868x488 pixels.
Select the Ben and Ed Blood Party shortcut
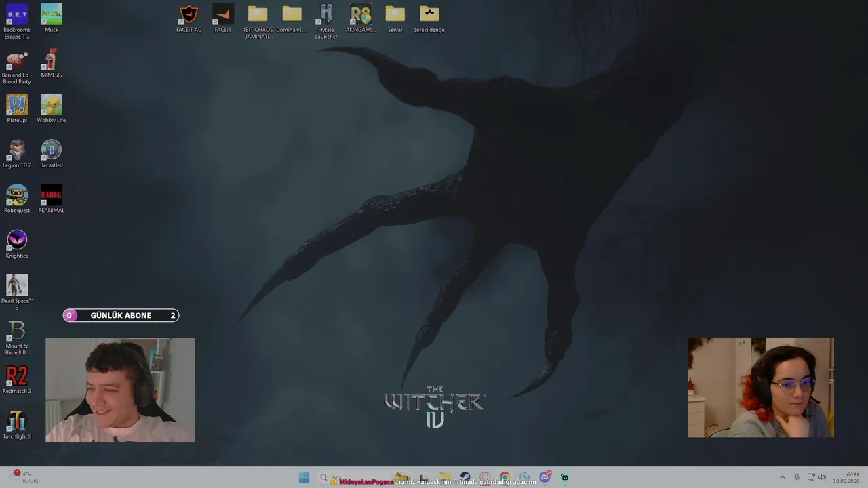point(17,66)
